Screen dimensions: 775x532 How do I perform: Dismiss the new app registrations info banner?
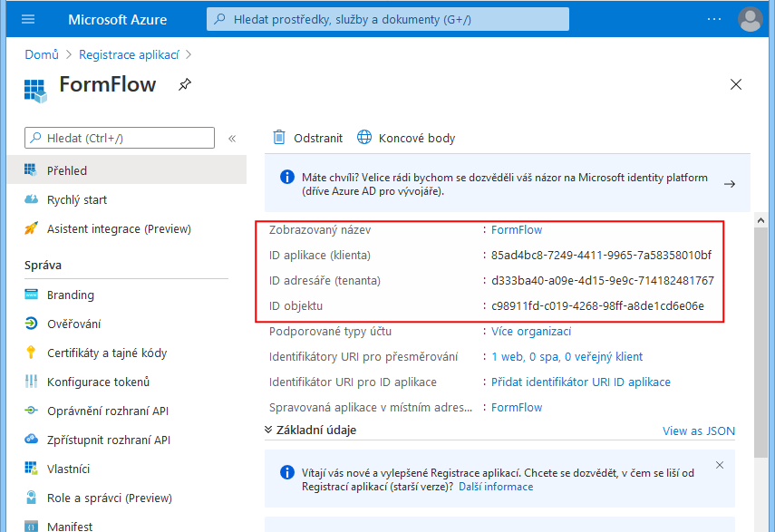(x=720, y=465)
